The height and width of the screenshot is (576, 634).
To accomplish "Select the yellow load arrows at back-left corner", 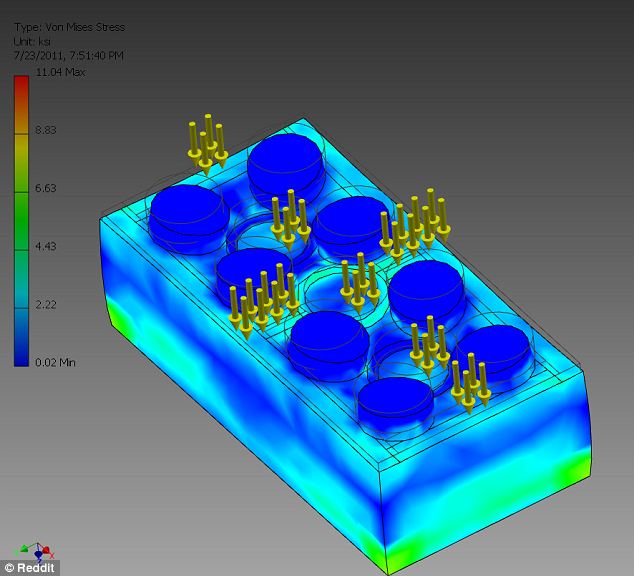I will (207, 146).
